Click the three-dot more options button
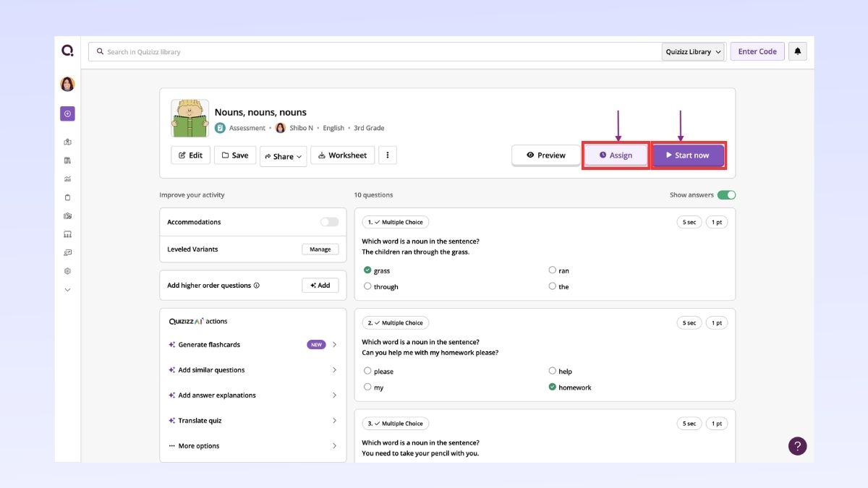The height and width of the screenshot is (488, 868). click(388, 155)
